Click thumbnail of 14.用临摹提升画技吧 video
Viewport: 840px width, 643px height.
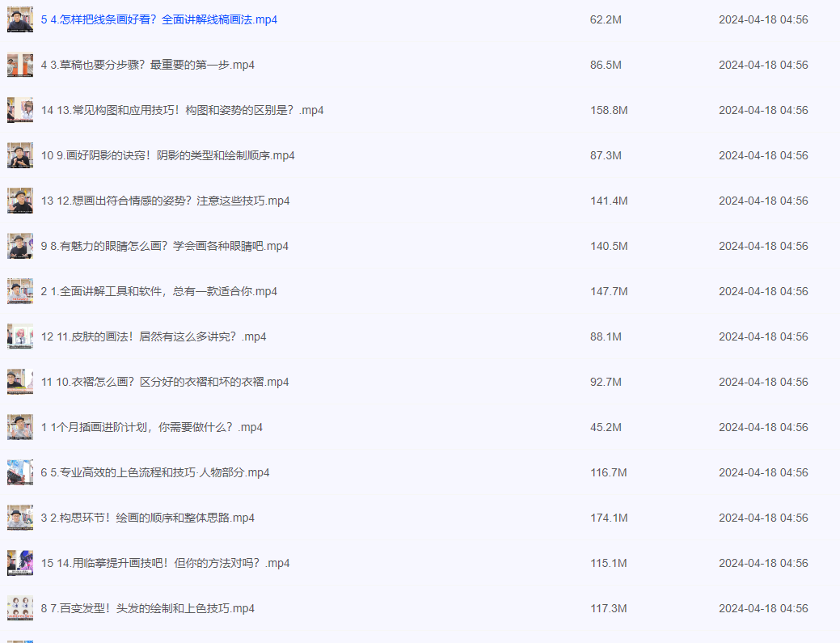click(20, 563)
